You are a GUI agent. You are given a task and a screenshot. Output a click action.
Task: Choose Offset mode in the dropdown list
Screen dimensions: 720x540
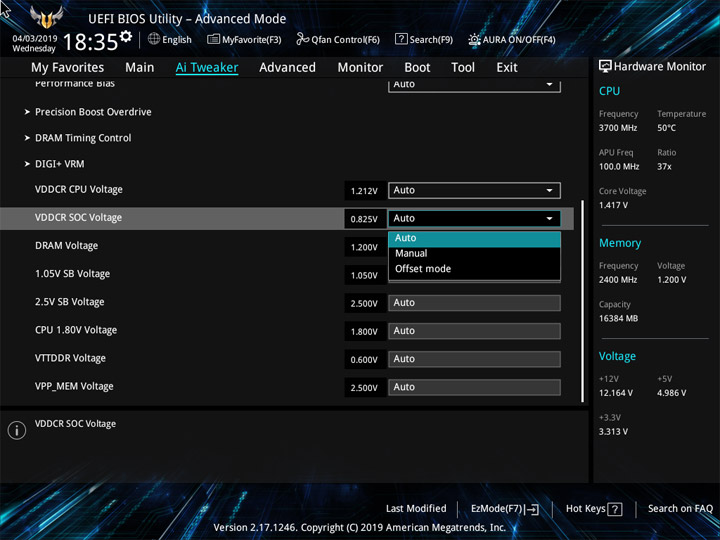[x=474, y=269]
